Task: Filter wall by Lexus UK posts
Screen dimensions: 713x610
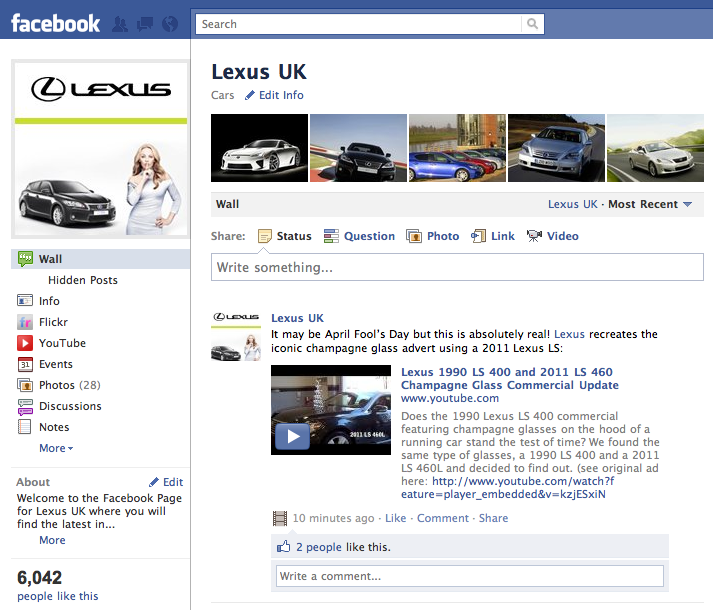Action: tap(572, 204)
